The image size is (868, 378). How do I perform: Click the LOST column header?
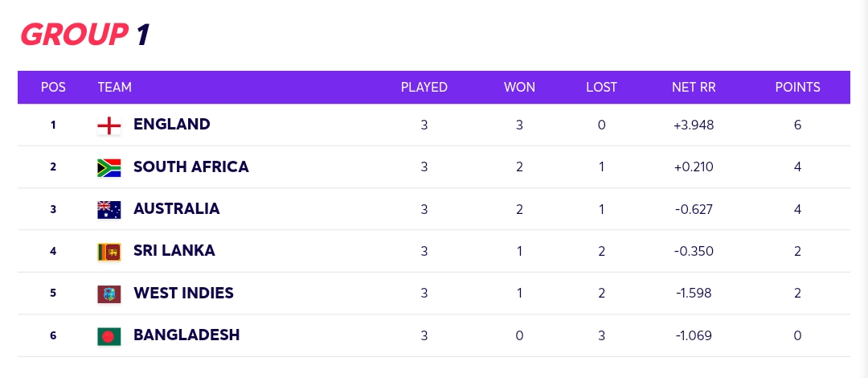601,87
